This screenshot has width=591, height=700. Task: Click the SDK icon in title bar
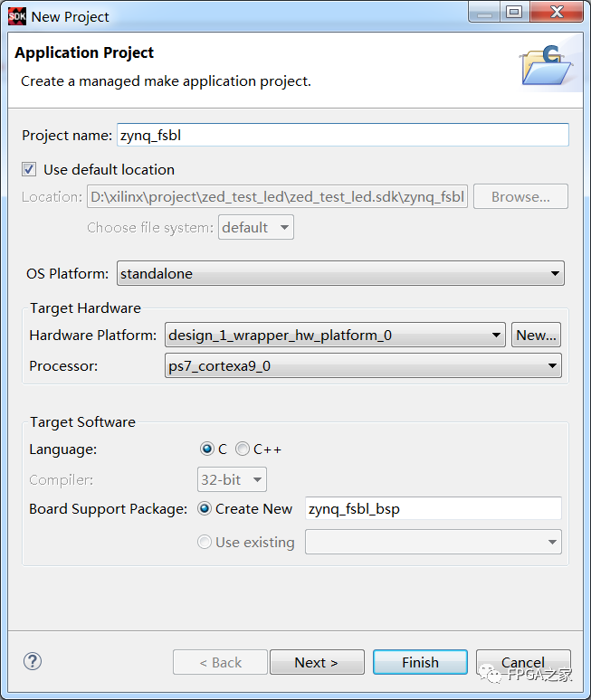17,15
